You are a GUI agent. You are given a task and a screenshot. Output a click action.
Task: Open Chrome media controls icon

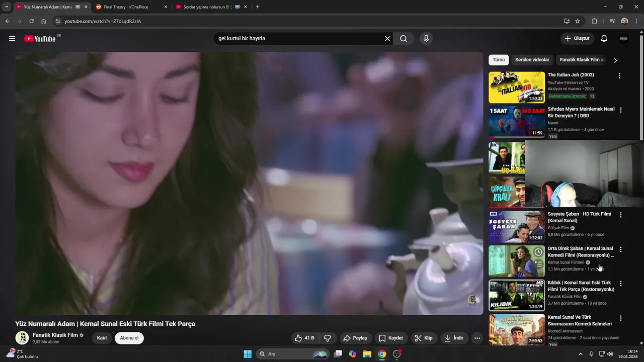[x=612, y=21]
